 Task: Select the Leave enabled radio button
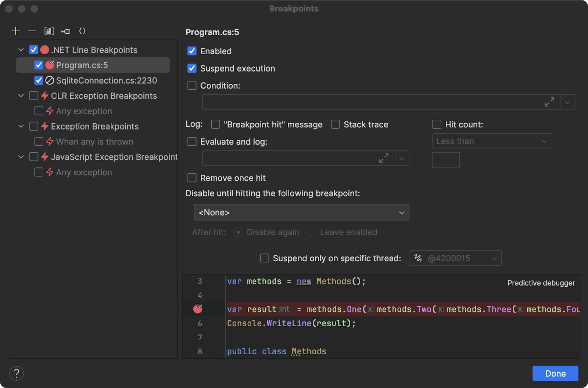coord(311,232)
